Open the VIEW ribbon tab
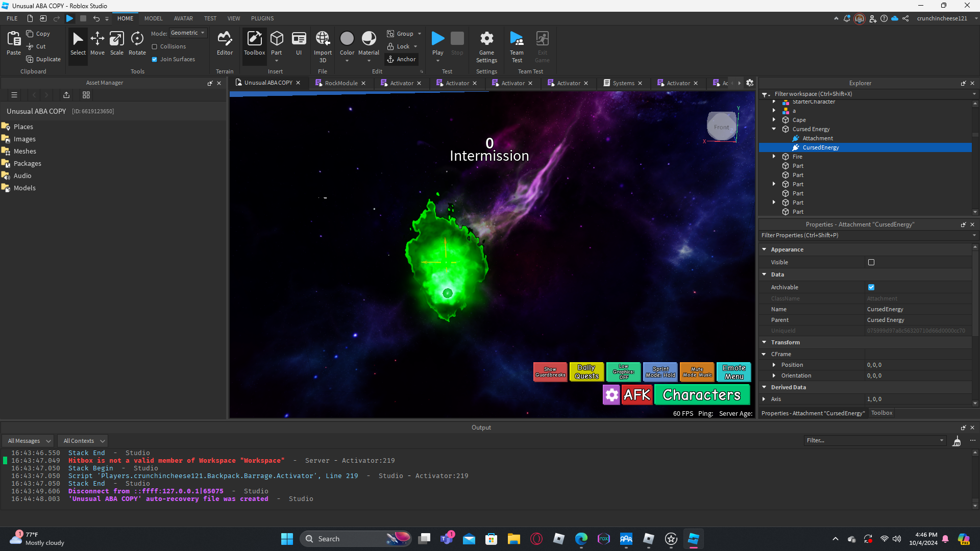Image resolution: width=980 pixels, height=551 pixels. point(234,18)
